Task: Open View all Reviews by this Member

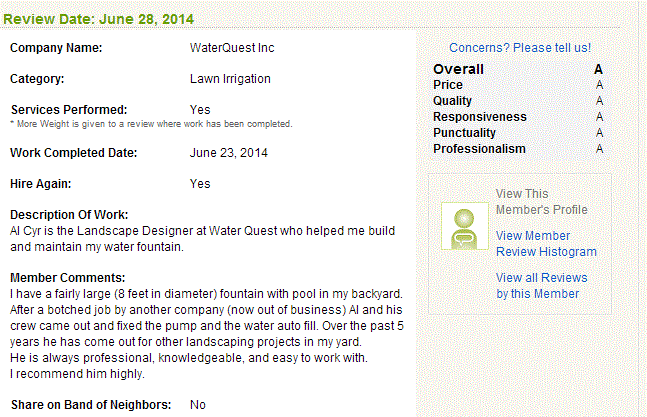Action: pyautogui.click(x=541, y=286)
